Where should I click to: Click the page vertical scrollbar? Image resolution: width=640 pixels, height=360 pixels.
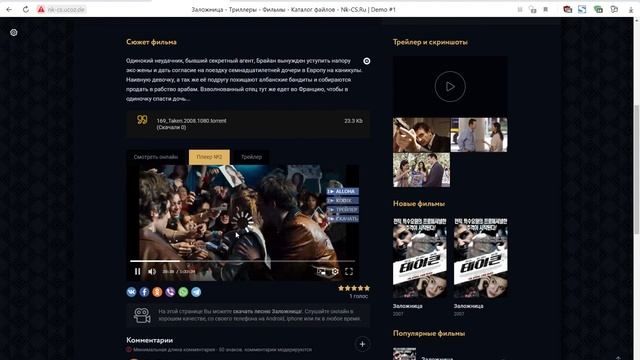(x=636, y=169)
